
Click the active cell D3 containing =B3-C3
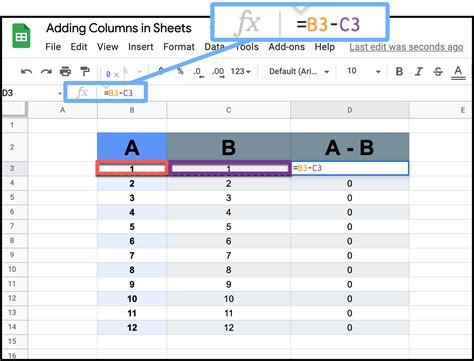(x=350, y=168)
